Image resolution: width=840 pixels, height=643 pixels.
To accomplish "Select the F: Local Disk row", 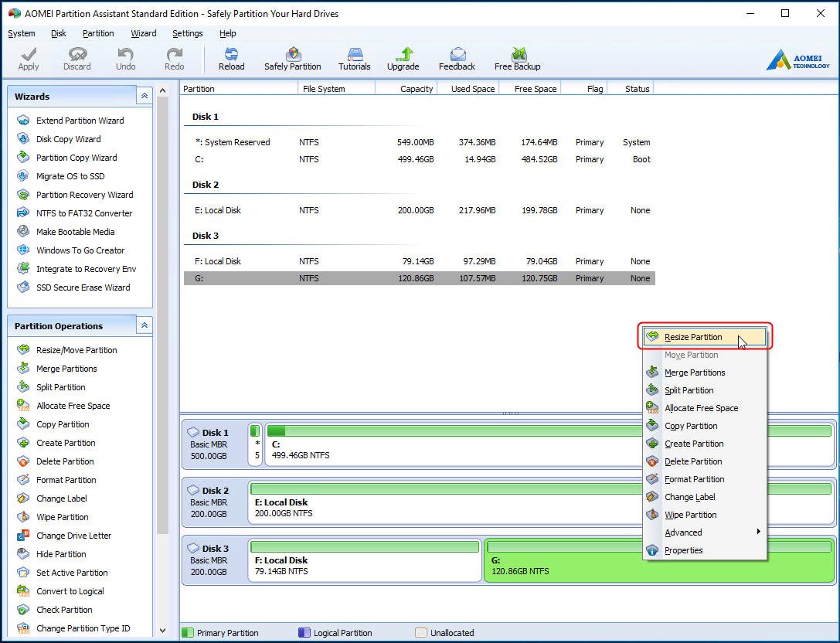I will tap(420, 261).
